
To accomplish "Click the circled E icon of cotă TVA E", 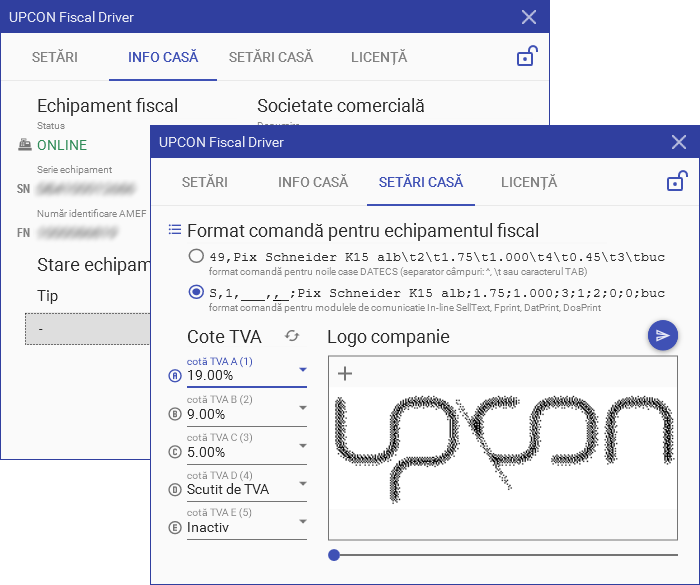I will (175, 528).
